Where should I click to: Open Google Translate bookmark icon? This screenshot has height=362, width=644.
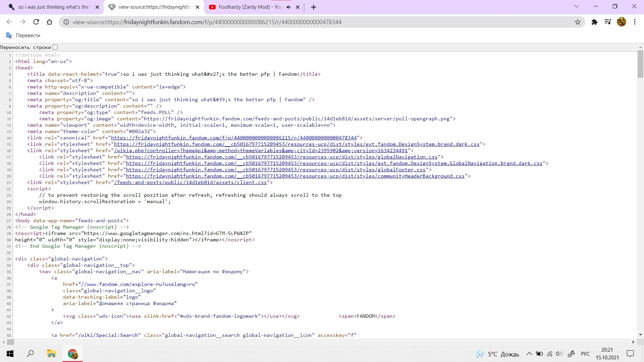click(9, 36)
